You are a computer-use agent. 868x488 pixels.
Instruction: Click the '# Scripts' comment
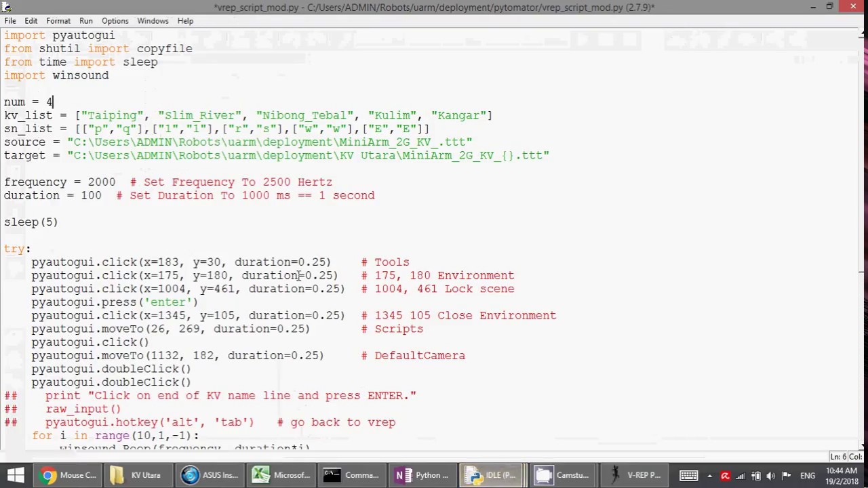pyautogui.click(x=392, y=329)
